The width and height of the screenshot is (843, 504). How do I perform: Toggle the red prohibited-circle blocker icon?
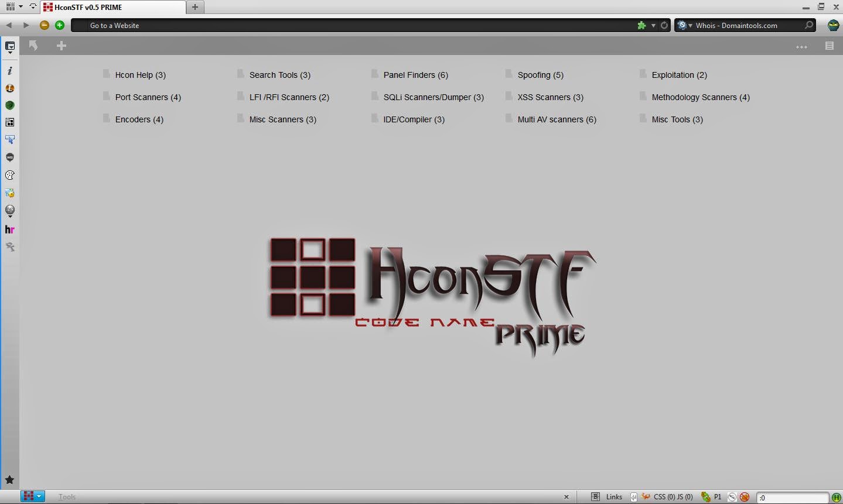pyautogui.click(x=745, y=497)
